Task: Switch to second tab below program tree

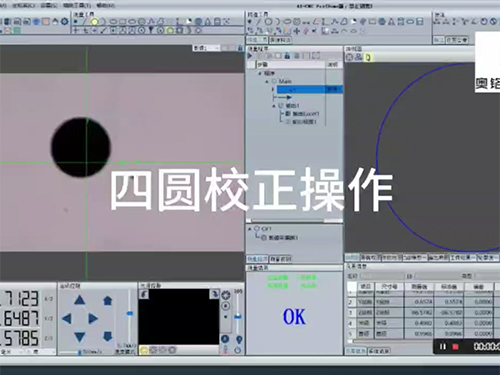Action: 281,259
